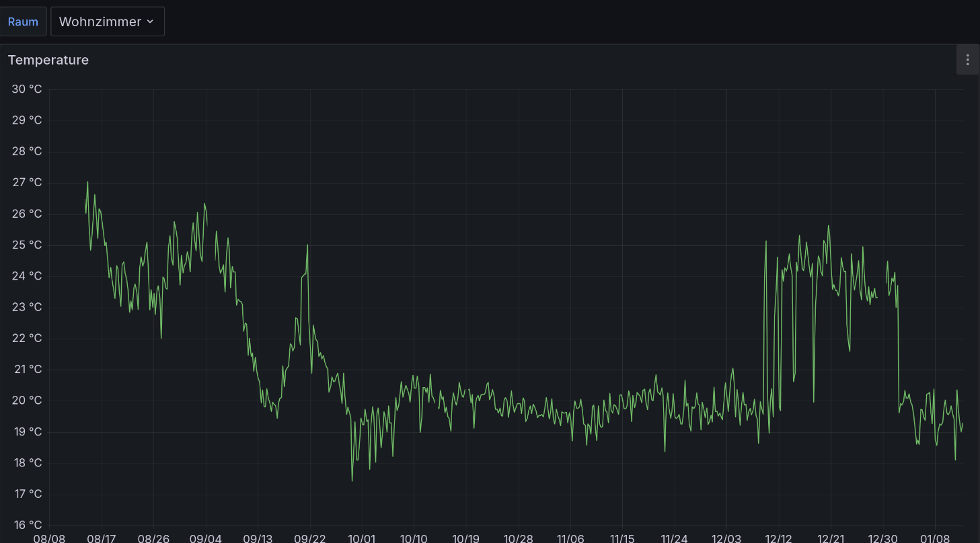The height and width of the screenshot is (543, 980).
Task: Click the 09/04 date label
Action: point(206,538)
